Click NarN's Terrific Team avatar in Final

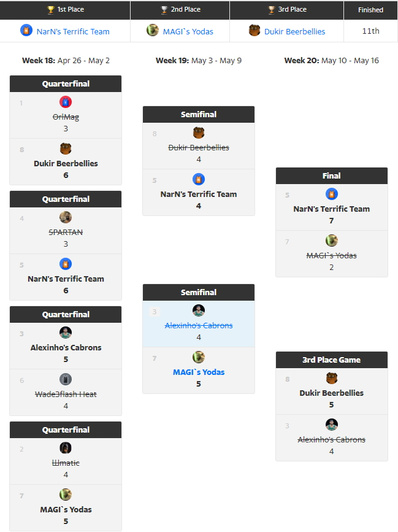[x=332, y=194]
